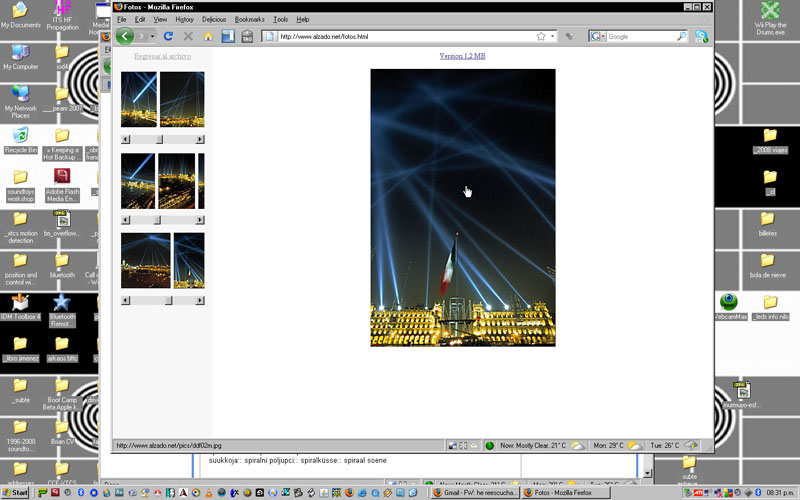Click the Stop loading X icon
800x500 pixels.
(188, 36)
